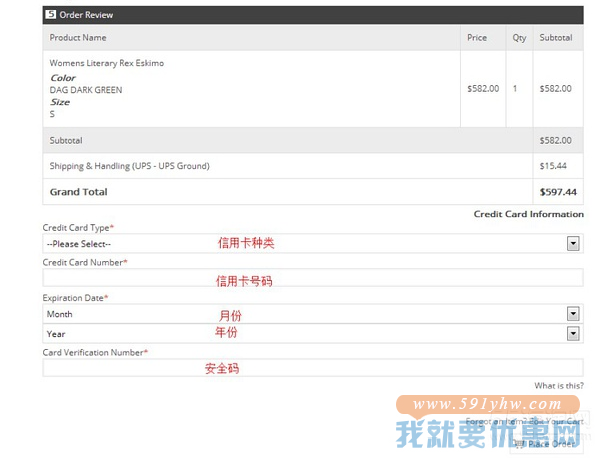Open the 'What is this?' help link
Viewport: 595px width, 458px height.
coord(559,386)
